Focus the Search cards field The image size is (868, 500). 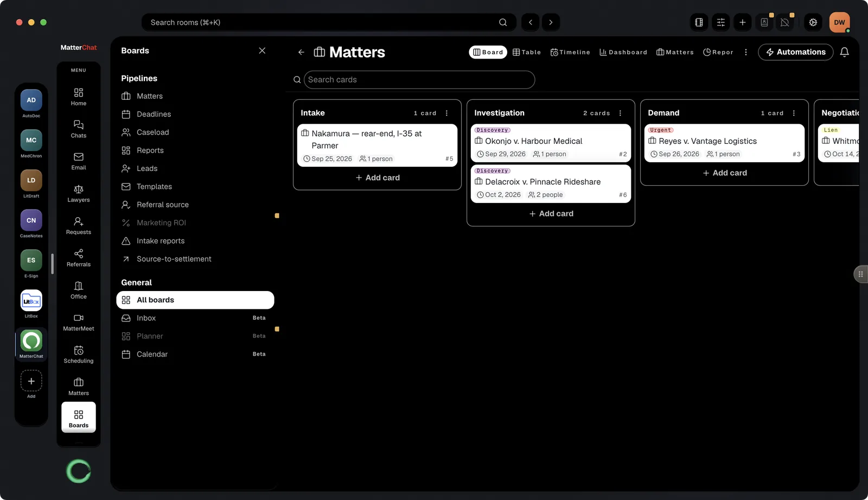[419, 80]
